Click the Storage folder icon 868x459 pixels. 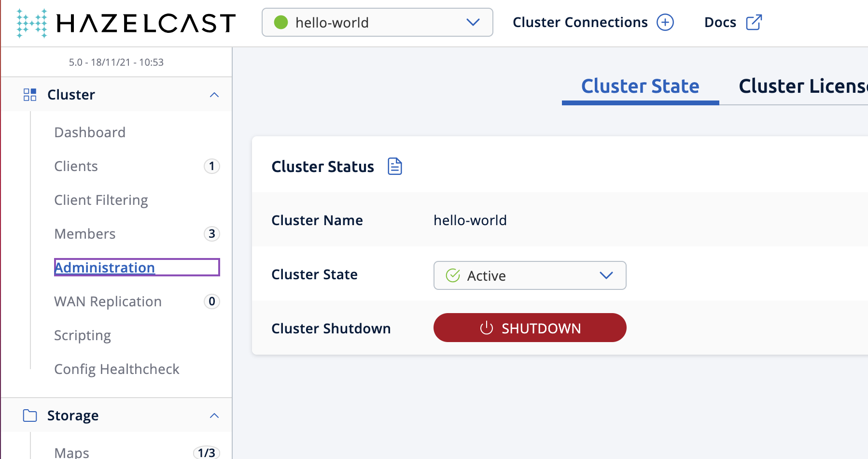click(30, 415)
